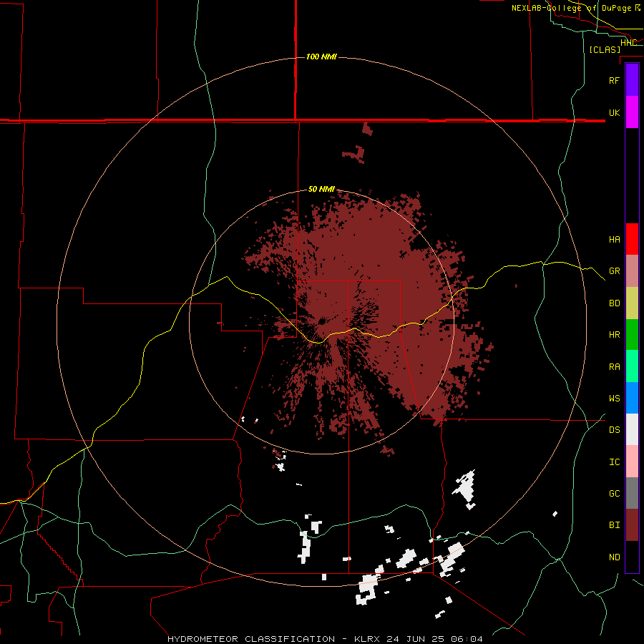
Task: Click the dark red BI legend swatch
Action: click(x=632, y=525)
